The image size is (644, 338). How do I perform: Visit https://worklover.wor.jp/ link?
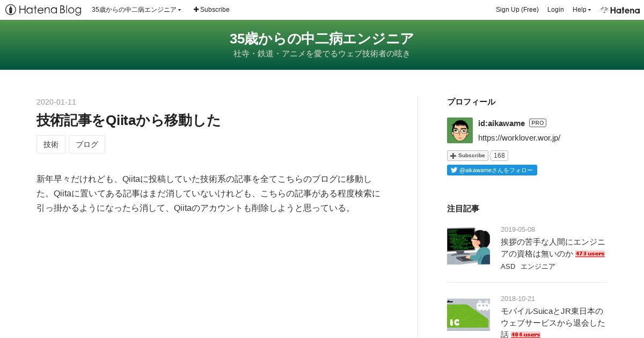(x=519, y=138)
